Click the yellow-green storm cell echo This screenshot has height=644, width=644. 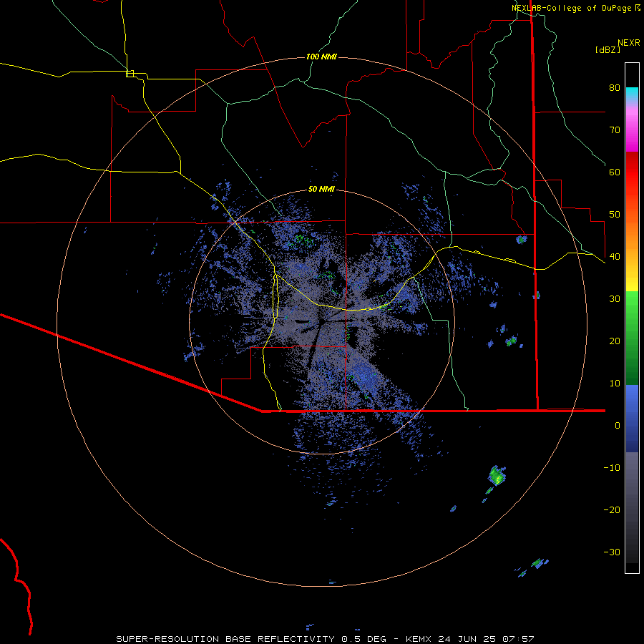497,476
